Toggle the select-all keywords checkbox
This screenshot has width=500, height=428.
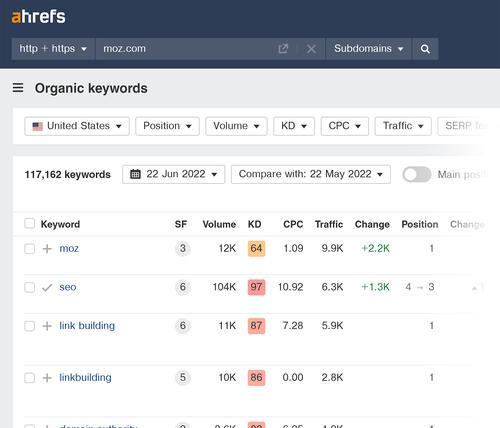point(30,223)
